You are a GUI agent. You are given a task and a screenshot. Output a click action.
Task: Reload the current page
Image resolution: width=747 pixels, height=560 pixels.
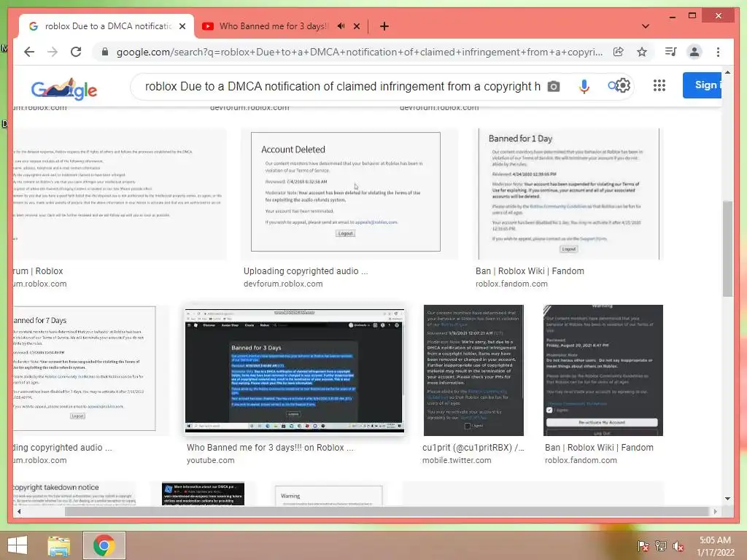pyautogui.click(x=76, y=52)
